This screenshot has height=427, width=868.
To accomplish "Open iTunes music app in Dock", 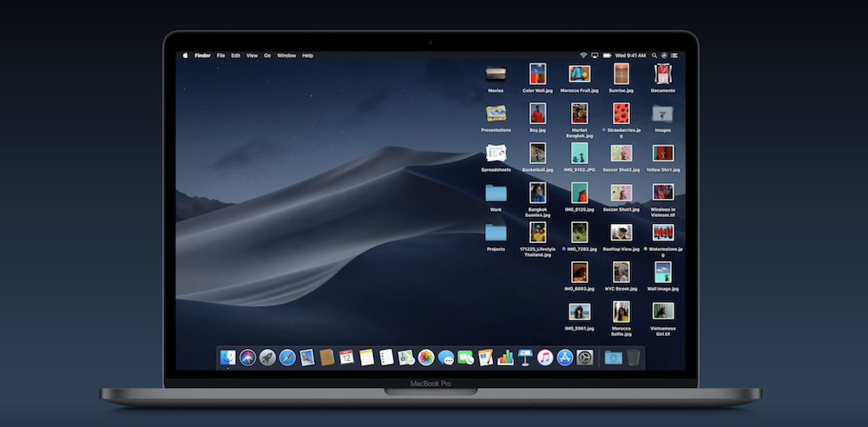I will (x=545, y=358).
